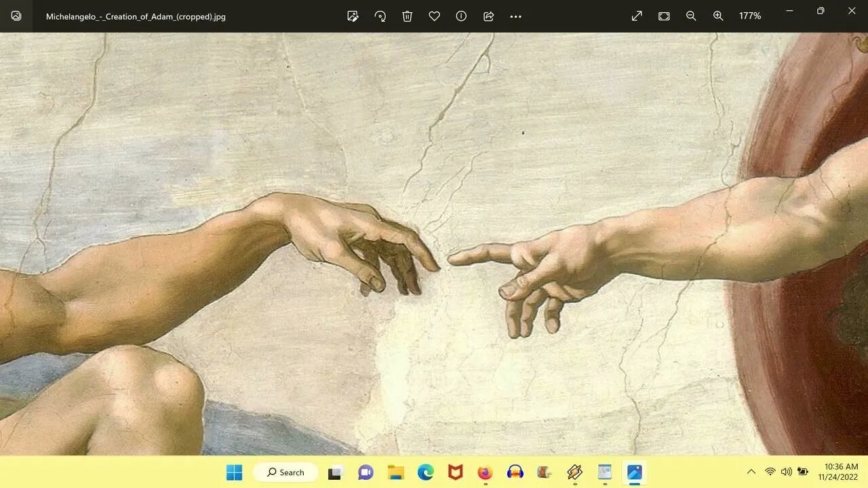Open Task View on the taskbar
The height and width of the screenshot is (488, 868).
[334, 472]
